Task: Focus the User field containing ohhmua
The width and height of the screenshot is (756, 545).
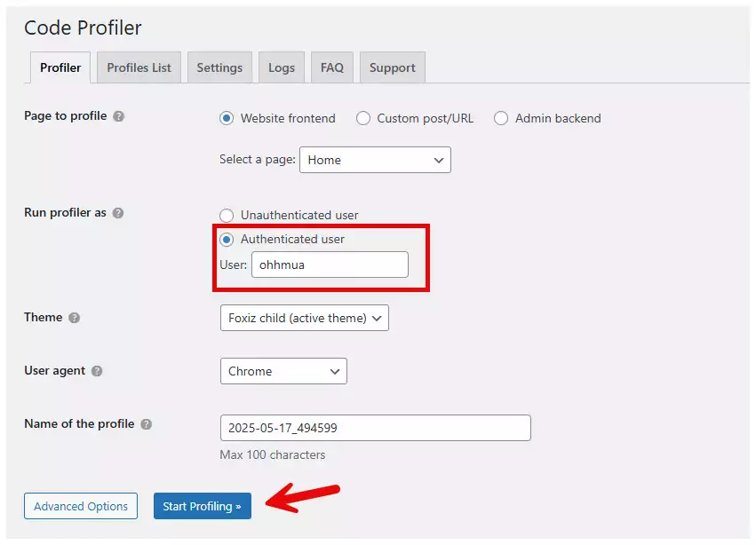Action: tap(330, 265)
